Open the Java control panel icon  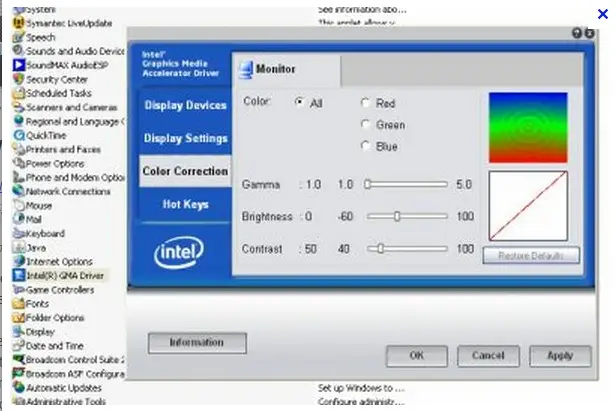pyautogui.click(x=18, y=248)
